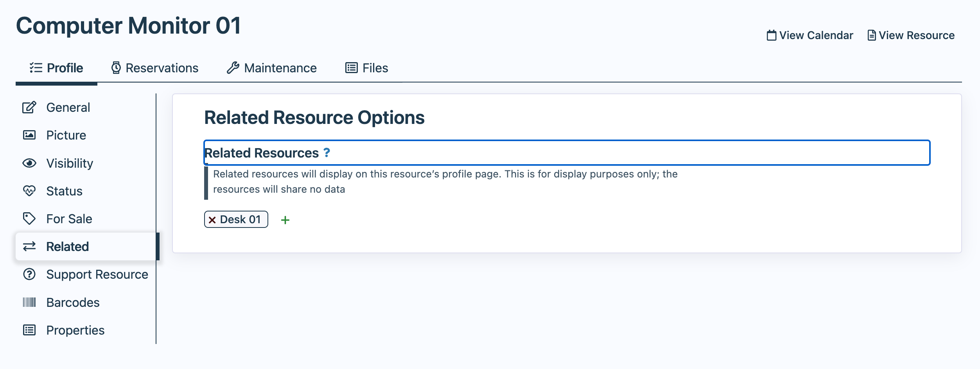Viewport: 980px width, 369px height.
Task: Select the Profile tab
Action: tap(56, 68)
